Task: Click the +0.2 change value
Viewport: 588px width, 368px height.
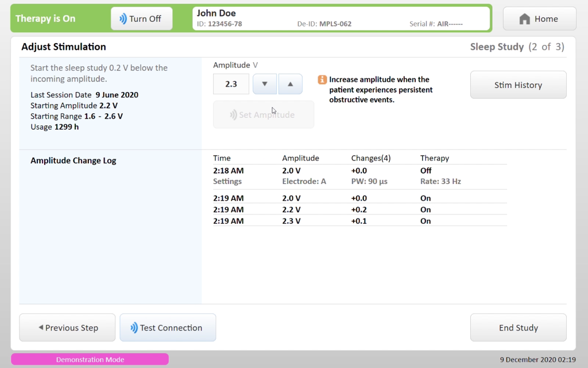Action: point(359,209)
